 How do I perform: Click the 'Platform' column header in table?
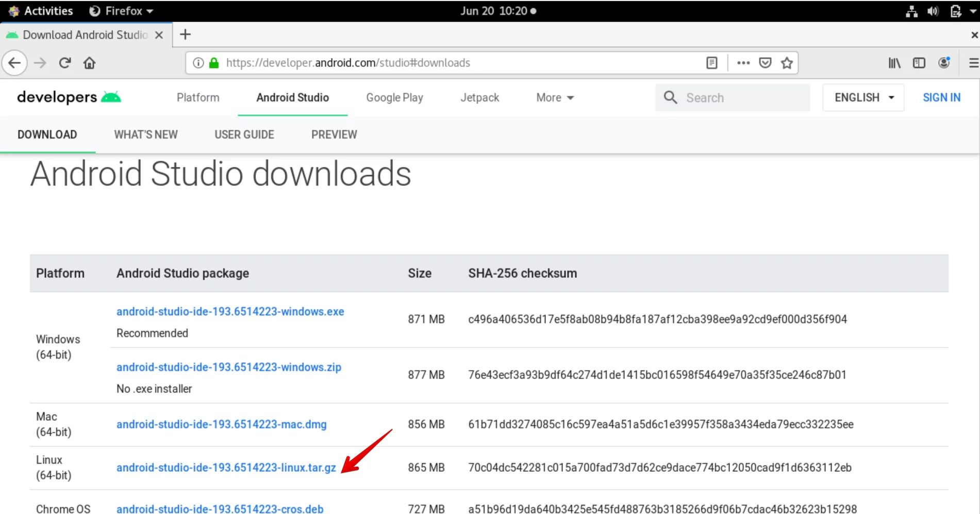point(60,273)
